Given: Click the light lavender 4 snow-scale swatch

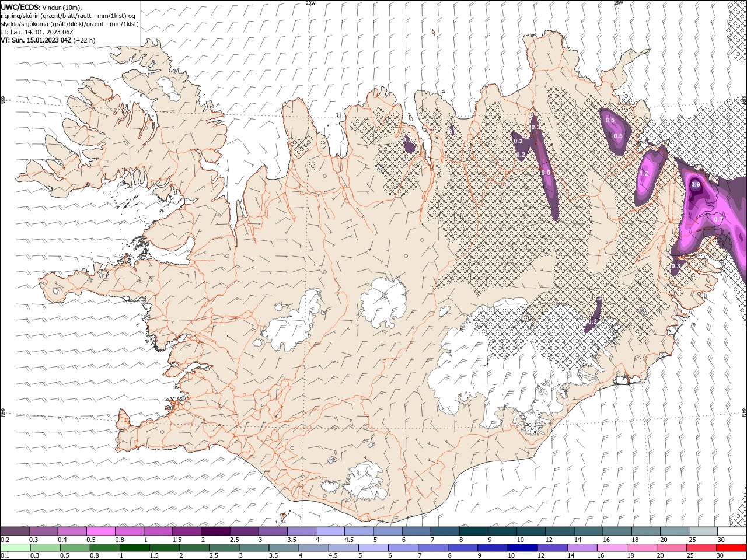Looking at the screenshot, I should pos(330,531).
